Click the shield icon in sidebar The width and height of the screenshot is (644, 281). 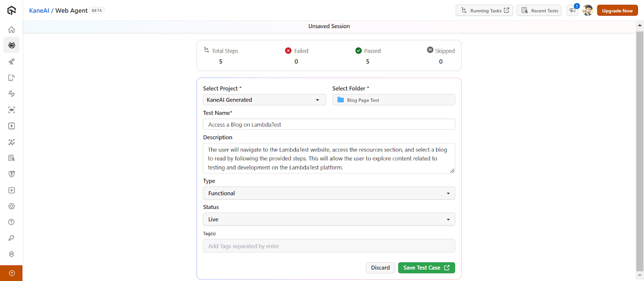pyautogui.click(x=12, y=174)
